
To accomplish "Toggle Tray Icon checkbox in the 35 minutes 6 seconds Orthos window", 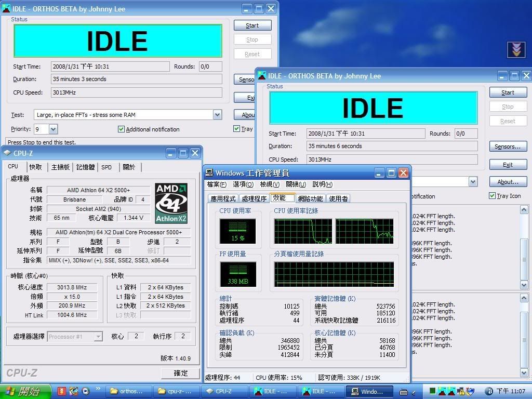I will click(493, 195).
